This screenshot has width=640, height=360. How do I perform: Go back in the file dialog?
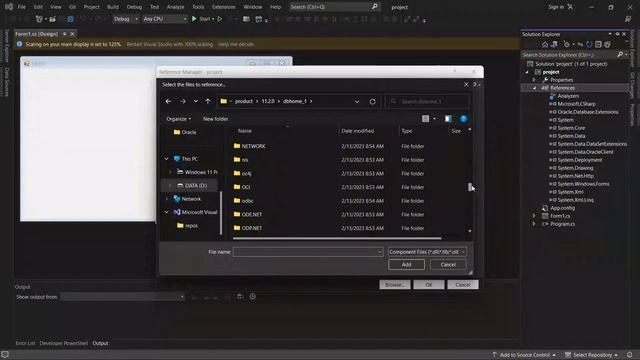[168, 101]
